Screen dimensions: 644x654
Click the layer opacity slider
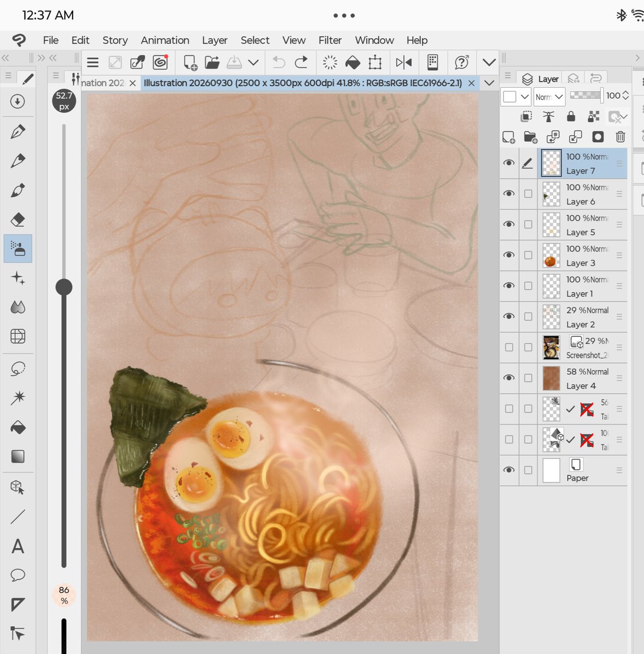pos(586,95)
